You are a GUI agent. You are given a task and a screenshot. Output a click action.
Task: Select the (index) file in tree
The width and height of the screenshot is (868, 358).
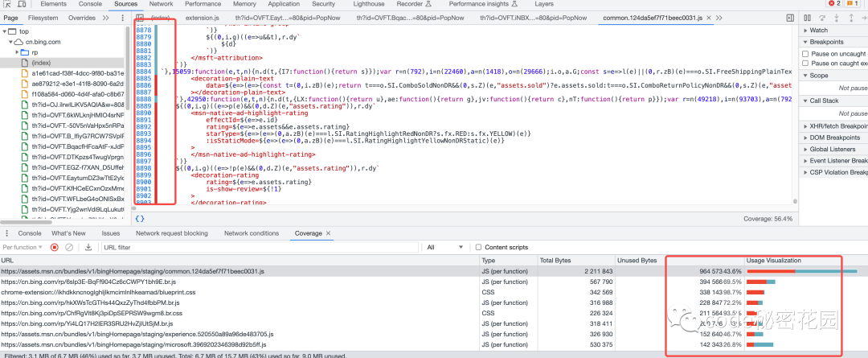(63, 63)
